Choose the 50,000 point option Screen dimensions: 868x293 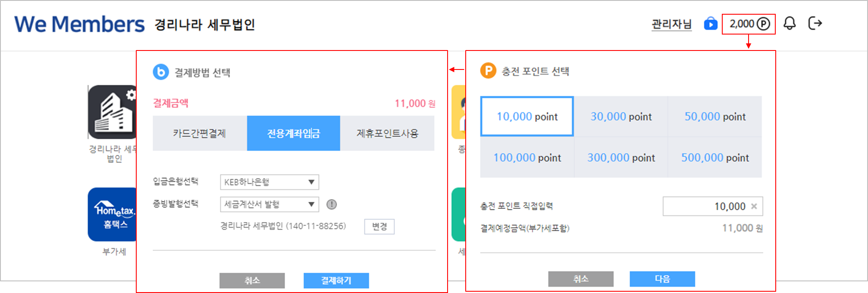[715, 117]
